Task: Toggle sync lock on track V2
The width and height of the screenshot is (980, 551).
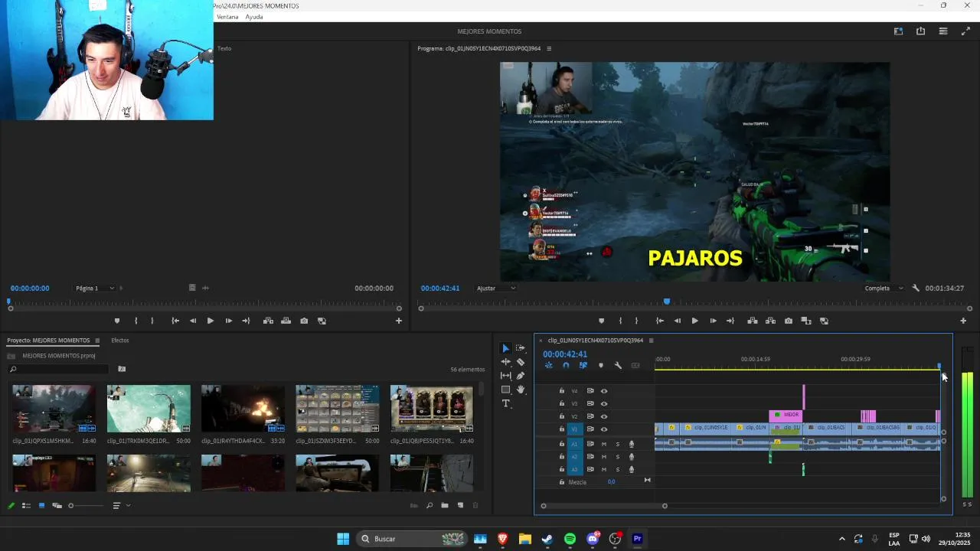Action: tap(590, 416)
